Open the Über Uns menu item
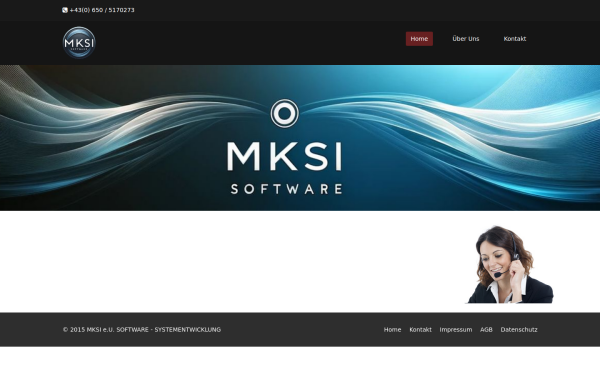The width and height of the screenshot is (600, 375). (x=466, y=39)
